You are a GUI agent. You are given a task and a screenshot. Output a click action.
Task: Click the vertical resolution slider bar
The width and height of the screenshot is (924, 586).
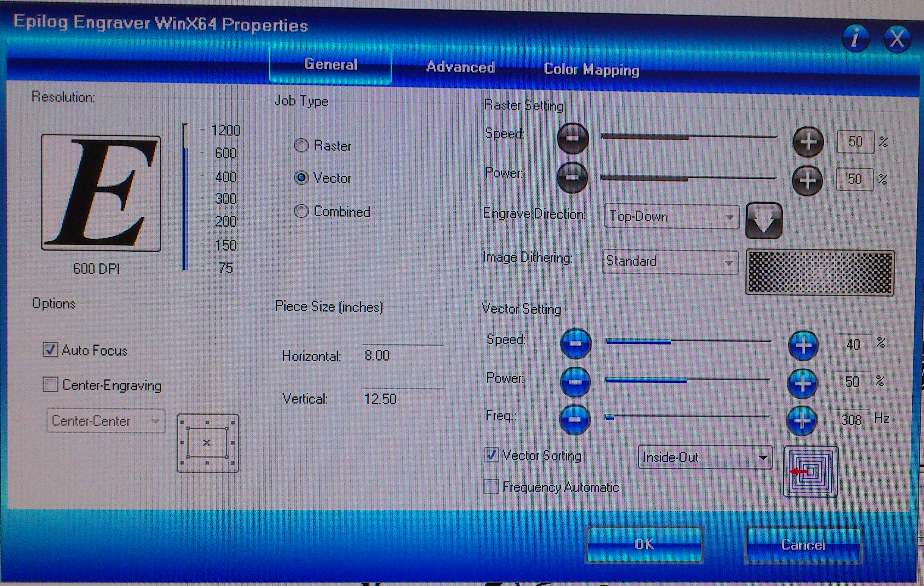click(x=185, y=197)
